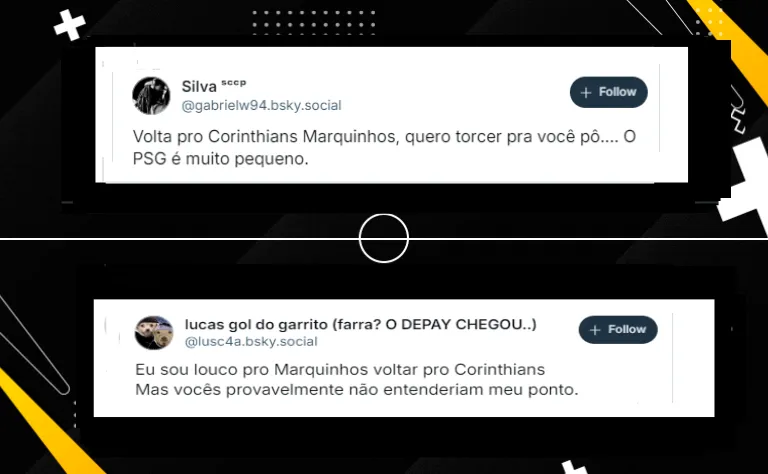The height and width of the screenshot is (474, 768).
Task: Click the white center circle on divider
Action: (x=384, y=238)
